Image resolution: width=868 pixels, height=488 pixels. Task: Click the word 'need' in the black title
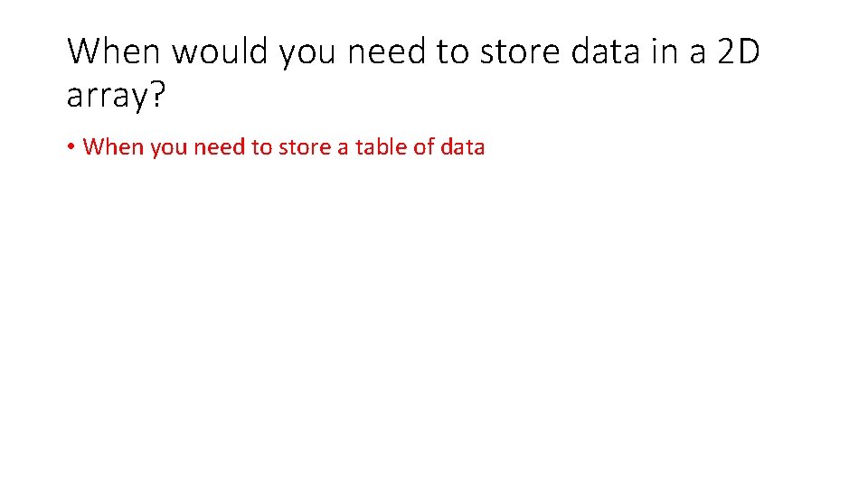[x=386, y=52]
